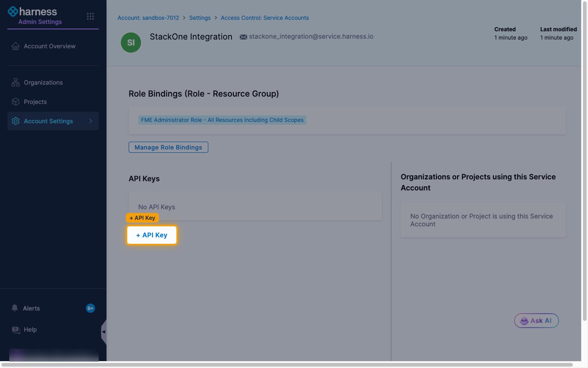
Task: Click the Projects cube icon
Action: click(x=16, y=102)
